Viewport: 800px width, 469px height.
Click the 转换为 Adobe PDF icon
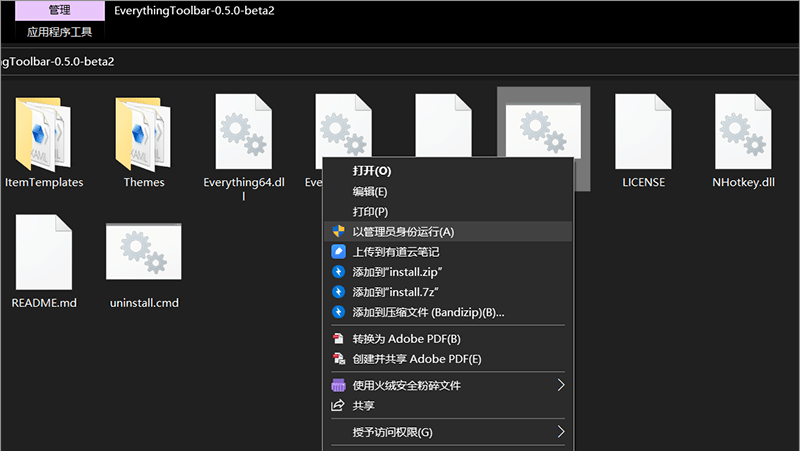pyautogui.click(x=338, y=338)
